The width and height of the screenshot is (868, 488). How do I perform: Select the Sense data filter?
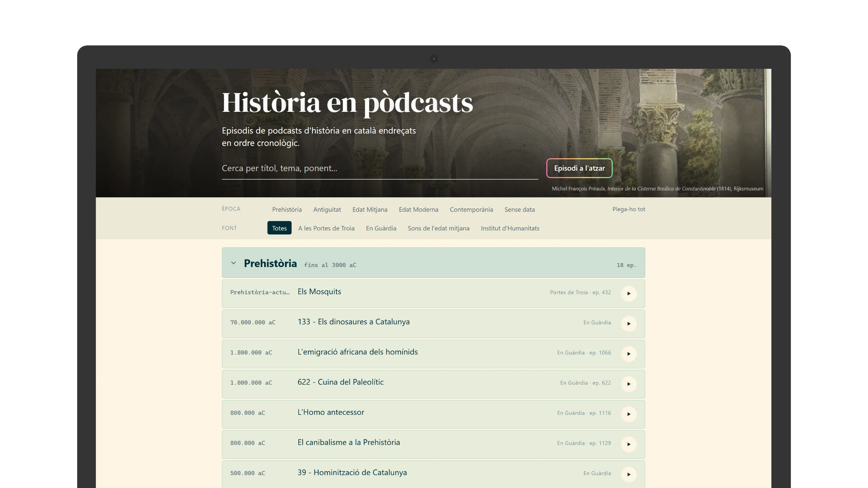(x=519, y=209)
